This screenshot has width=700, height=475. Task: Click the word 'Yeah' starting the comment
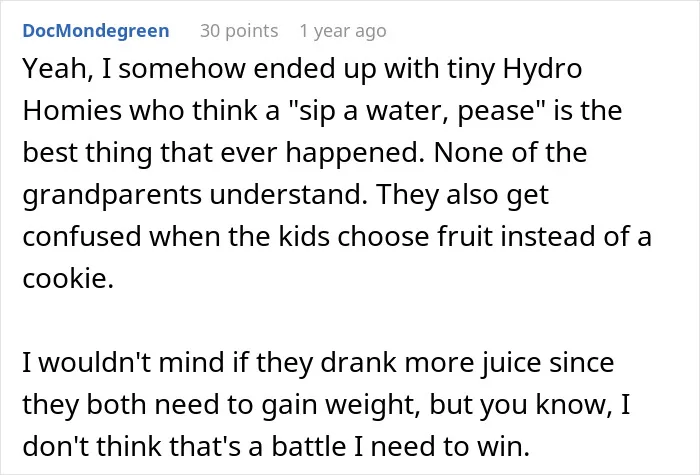(x=54, y=69)
